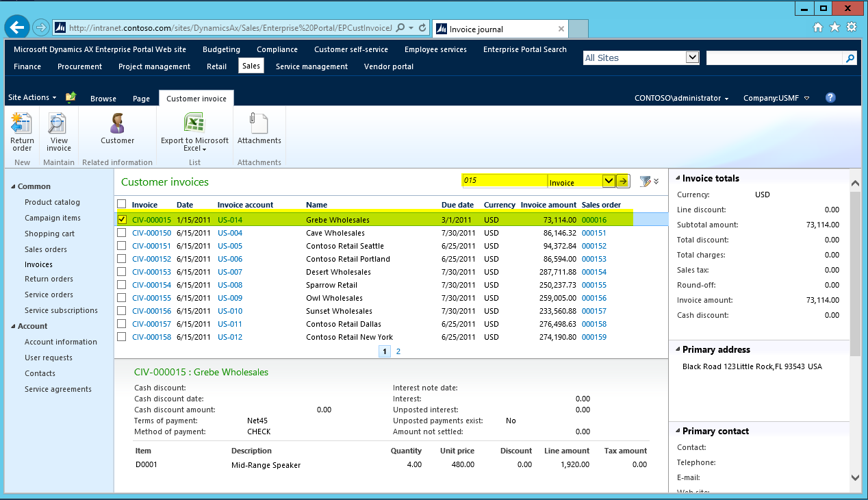Tick the select-all checkbox in header
The width and height of the screenshot is (868, 500).
[122, 204]
